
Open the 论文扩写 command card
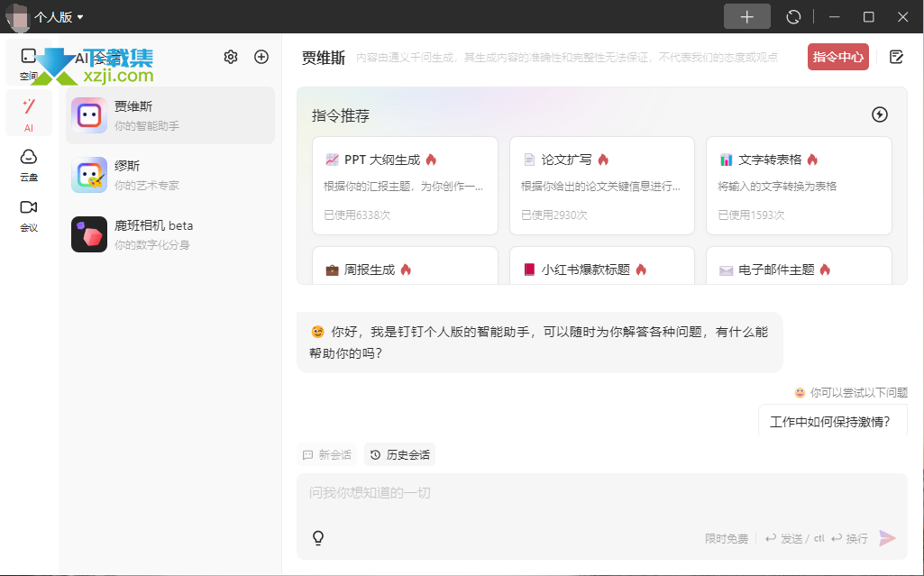click(601, 186)
